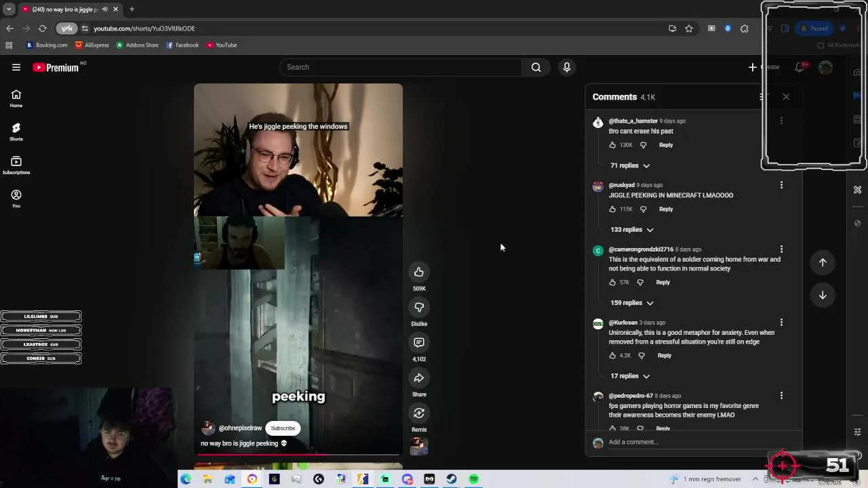Subscribe to @ohnepixelraw

pos(283,428)
